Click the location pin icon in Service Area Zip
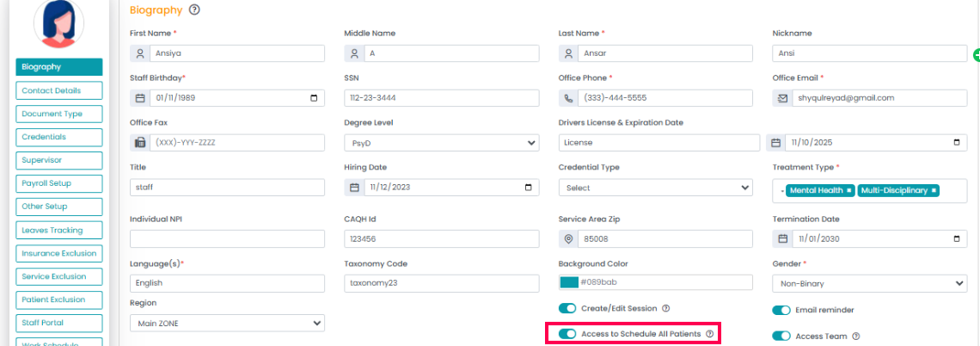The height and width of the screenshot is (346, 980). point(568,238)
